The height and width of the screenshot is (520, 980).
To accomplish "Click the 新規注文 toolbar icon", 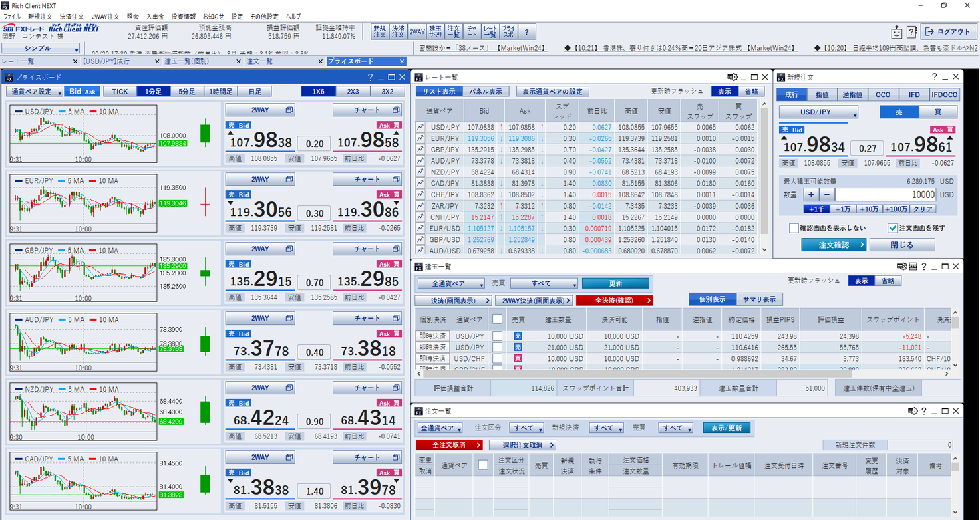I will click(380, 31).
